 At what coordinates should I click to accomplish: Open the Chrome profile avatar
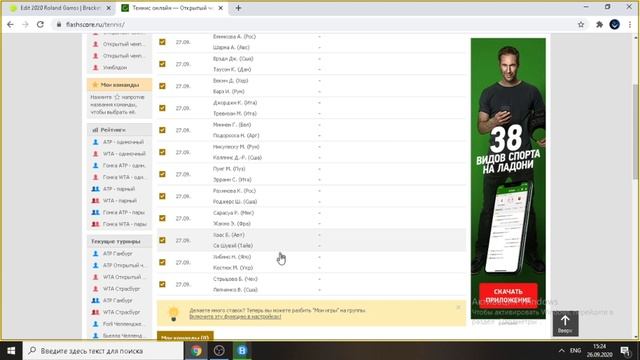[x=615, y=24]
